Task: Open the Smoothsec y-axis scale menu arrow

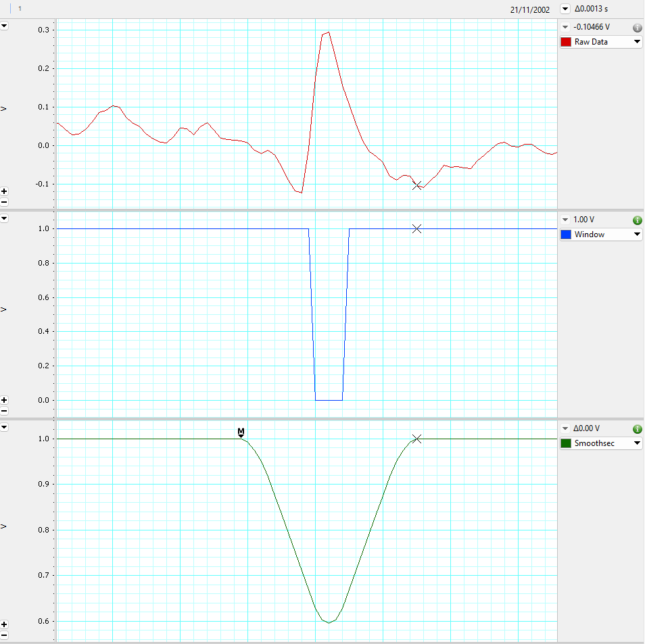Action: 4,427
